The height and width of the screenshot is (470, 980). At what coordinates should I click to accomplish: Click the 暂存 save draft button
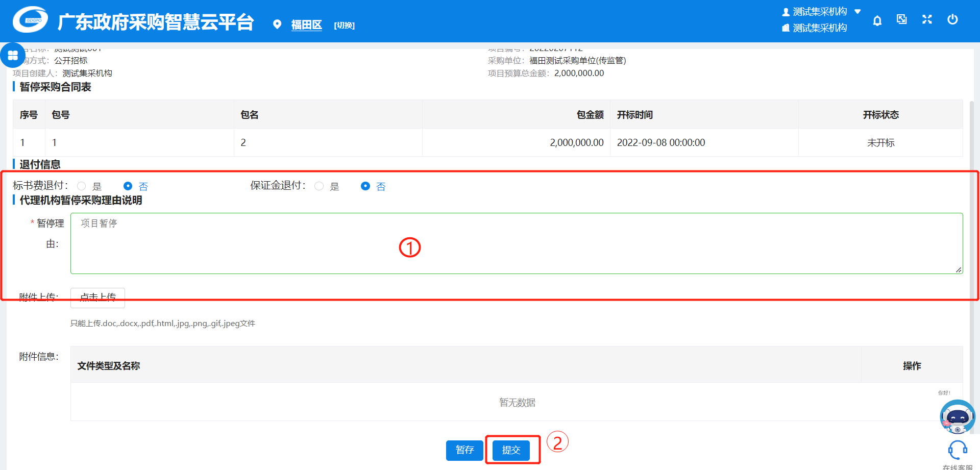464,450
